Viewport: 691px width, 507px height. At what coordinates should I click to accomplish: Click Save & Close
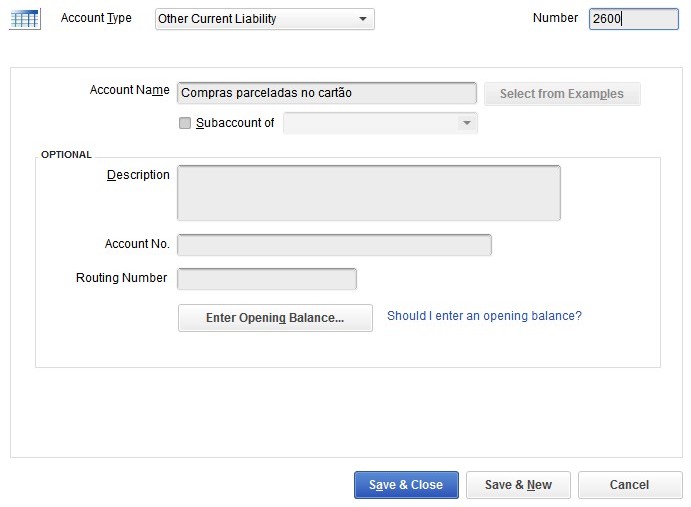[x=406, y=485]
